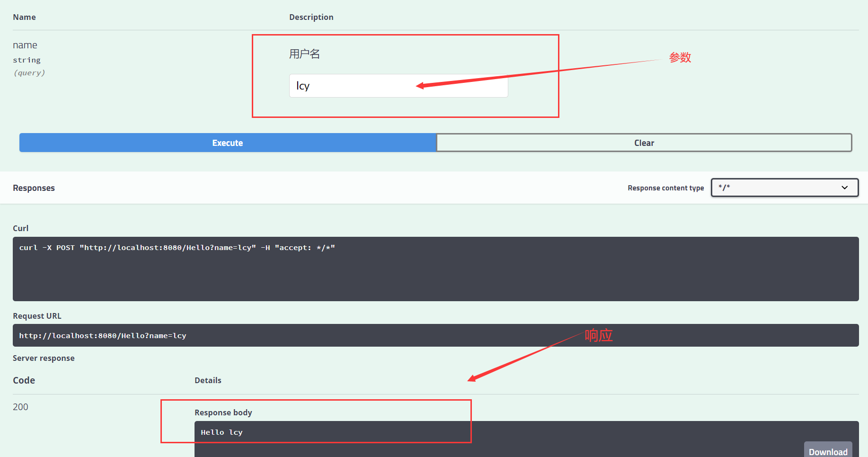
Task: Click the 200 response code
Action: tap(20, 407)
